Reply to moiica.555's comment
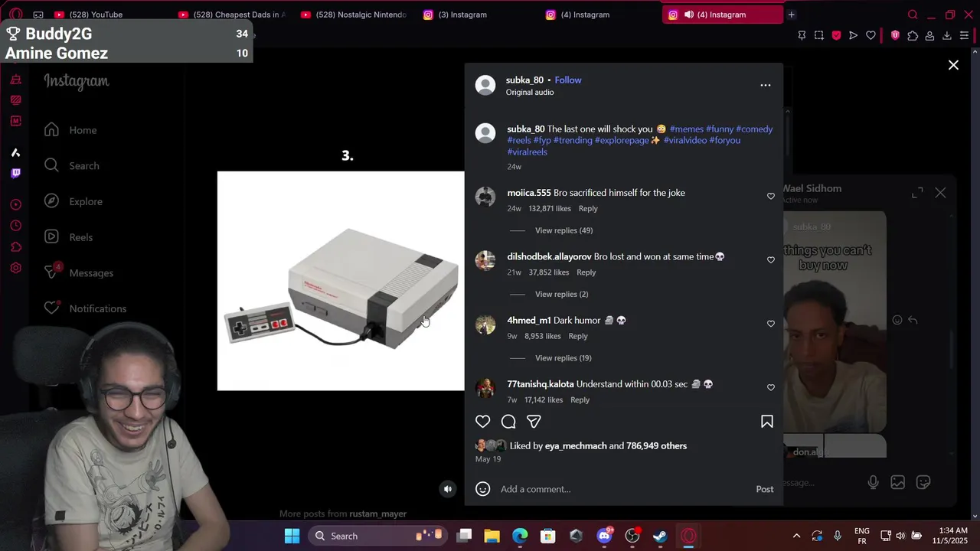The height and width of the screenshot is (551, 980). (588, 208)
